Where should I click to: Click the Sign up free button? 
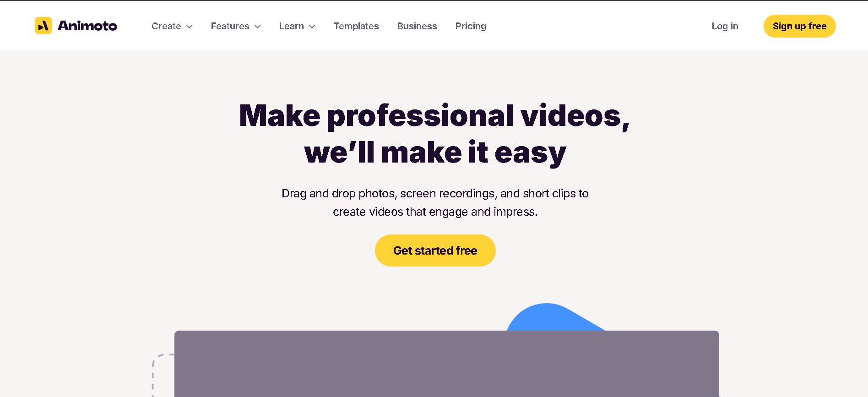pyautogui.click(x=799, y=26)
